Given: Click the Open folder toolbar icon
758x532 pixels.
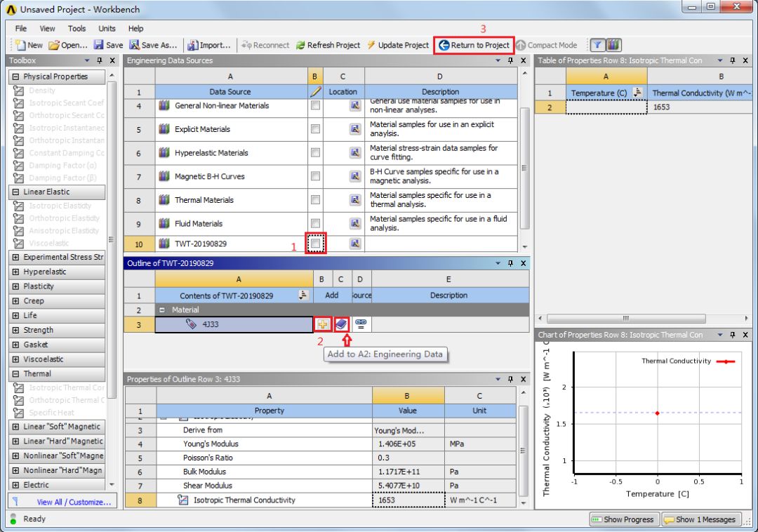Looking at the screenshot, I should (x=53, y=45).
